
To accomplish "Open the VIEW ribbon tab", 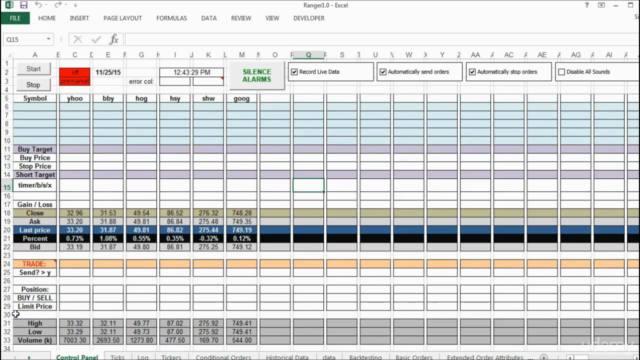I will click(272, 18).
